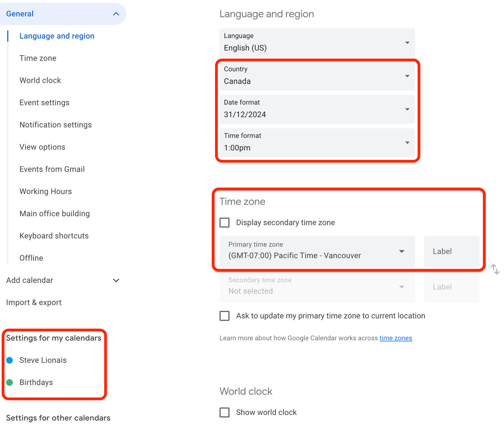Check Ask to update primary time zone
504x433 pixels.
(x=224, y=316)
